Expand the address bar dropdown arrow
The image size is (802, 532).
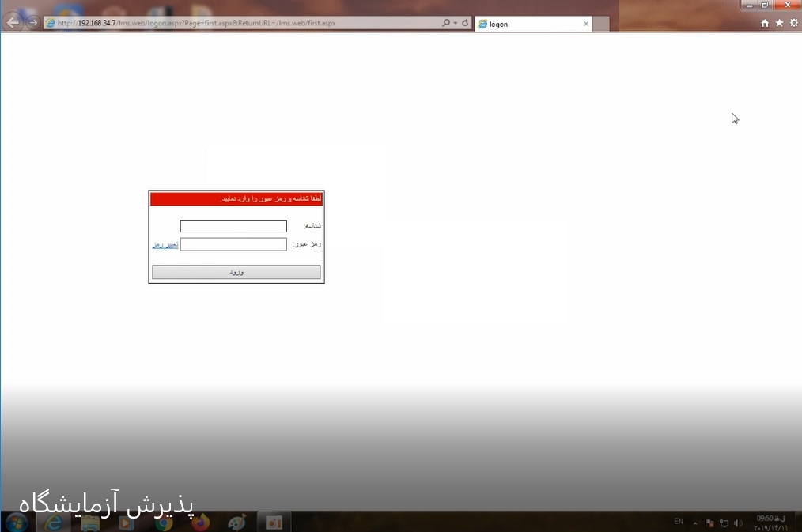point(456,23)
